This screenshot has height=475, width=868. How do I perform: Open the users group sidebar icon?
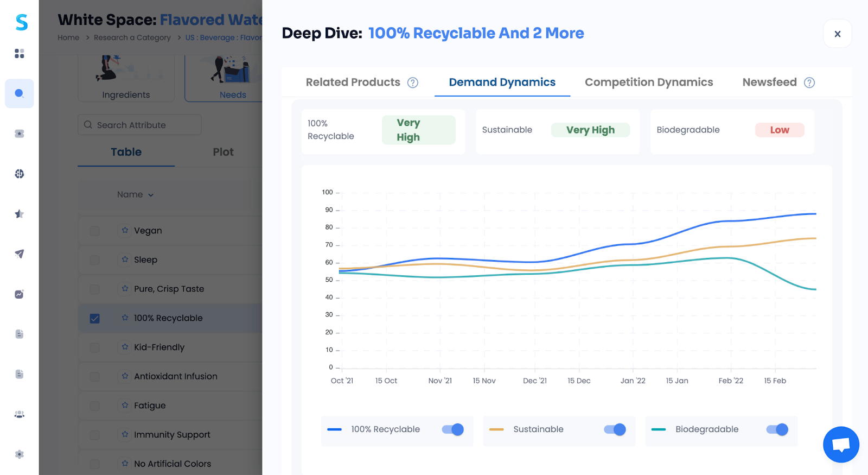pos(20,414)
